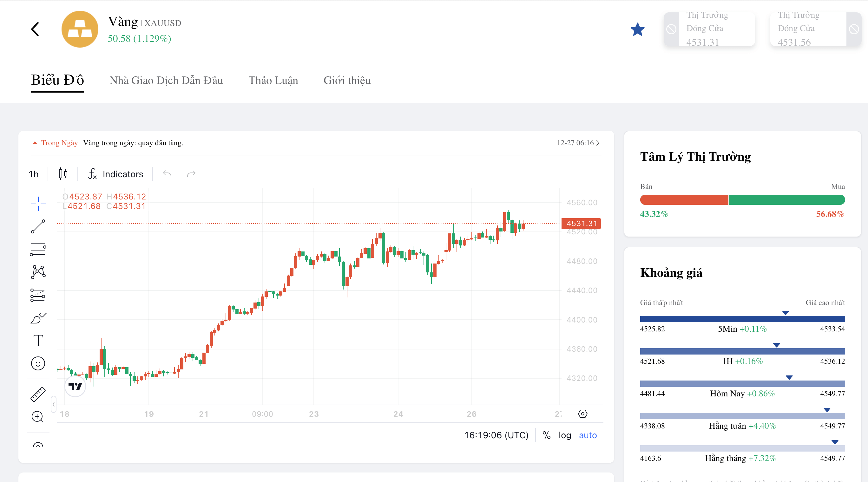Image resolution: width=868 pixels, height=482 pixels.
Task: Click the TradingView watermark logo on the chart
Action: pyautogui.click(x=76, y=387)
